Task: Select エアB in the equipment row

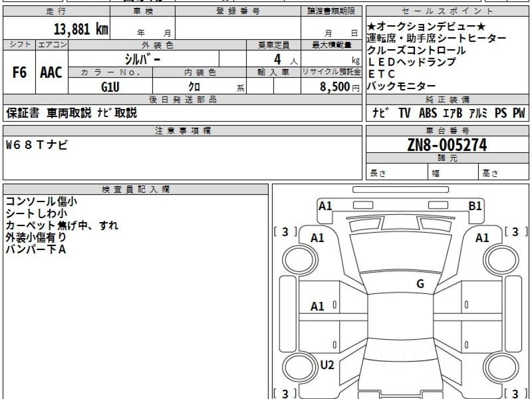Action: pos(453,113)
